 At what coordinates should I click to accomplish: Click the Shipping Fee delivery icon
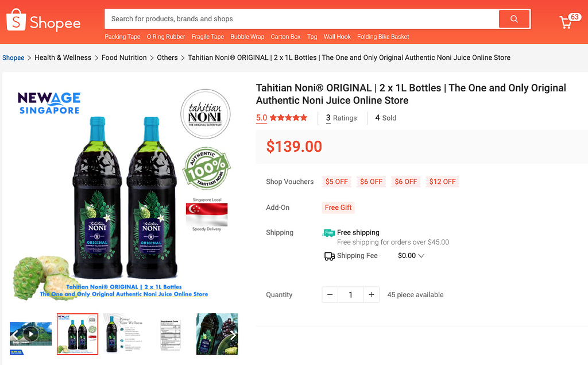329,256
